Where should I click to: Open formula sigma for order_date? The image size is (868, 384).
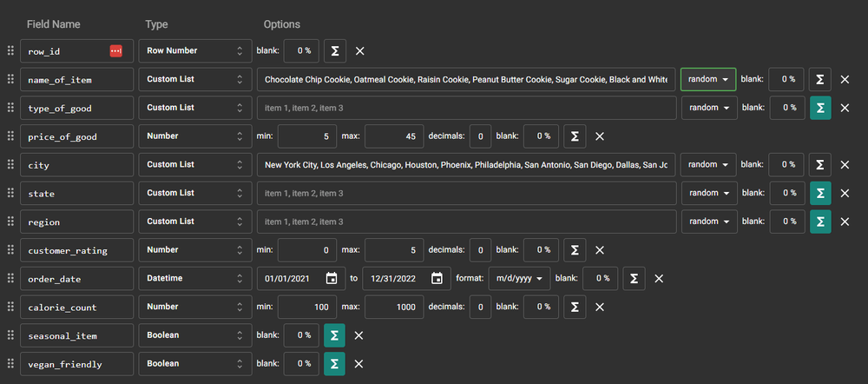pos(634,278)
